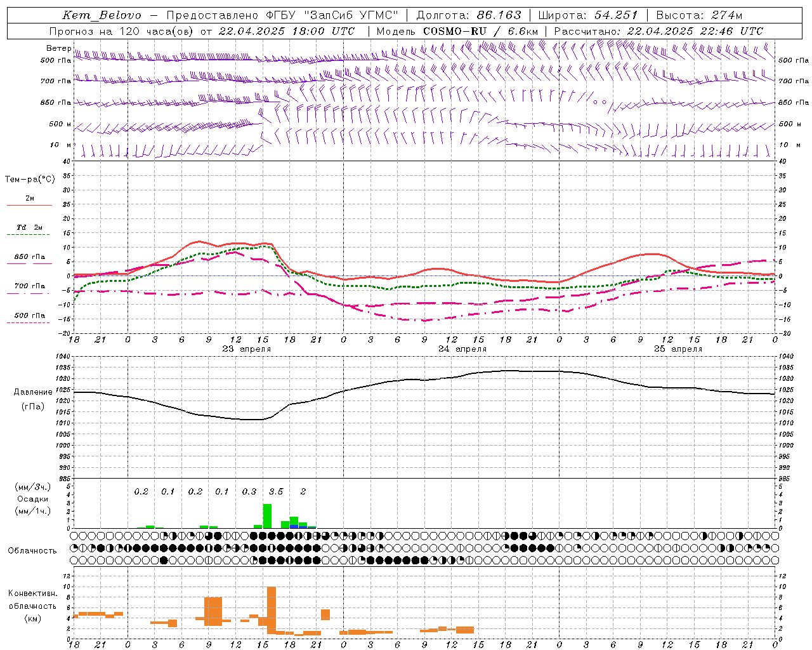
Task: Click the line sample under 500 гПа temperature legend
Action: pos(29,323)
